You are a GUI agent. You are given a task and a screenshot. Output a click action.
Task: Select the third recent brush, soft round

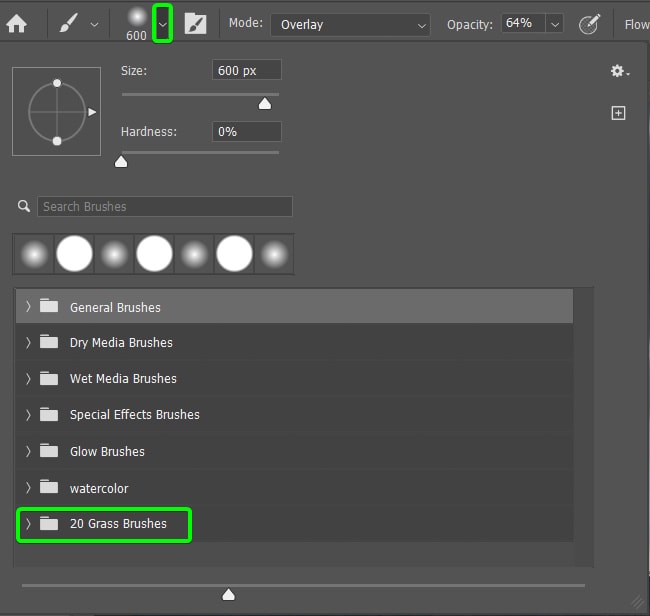pos(114,254)
